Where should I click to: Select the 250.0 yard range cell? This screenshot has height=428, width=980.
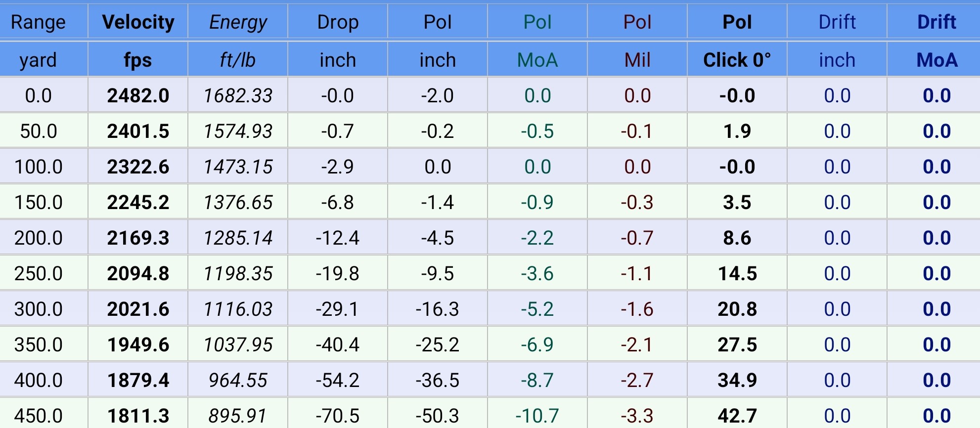38,273
